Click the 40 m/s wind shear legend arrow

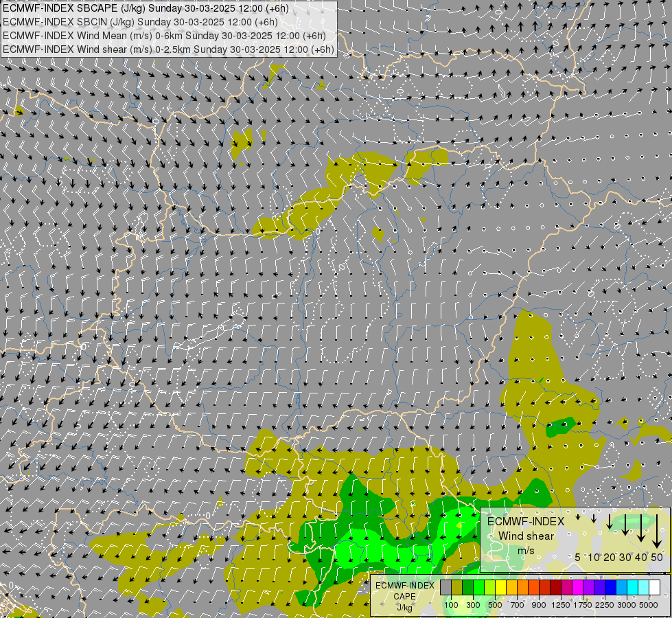click(641, 528)
